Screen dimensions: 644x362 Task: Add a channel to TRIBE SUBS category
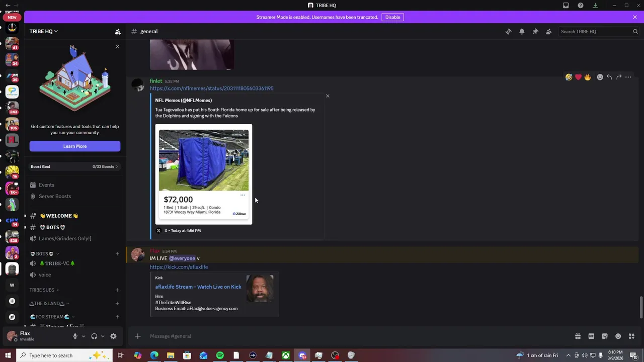pos(117,290)
